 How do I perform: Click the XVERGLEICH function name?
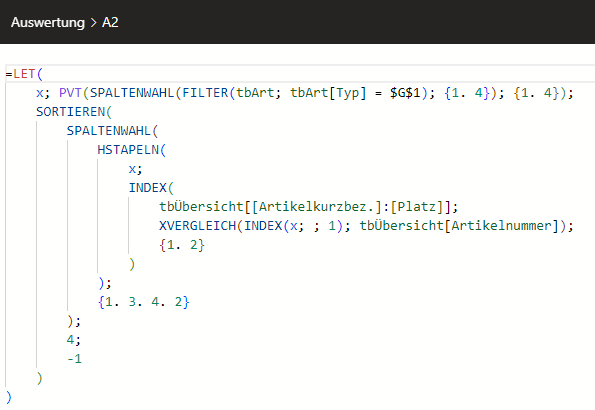[197, 226]
